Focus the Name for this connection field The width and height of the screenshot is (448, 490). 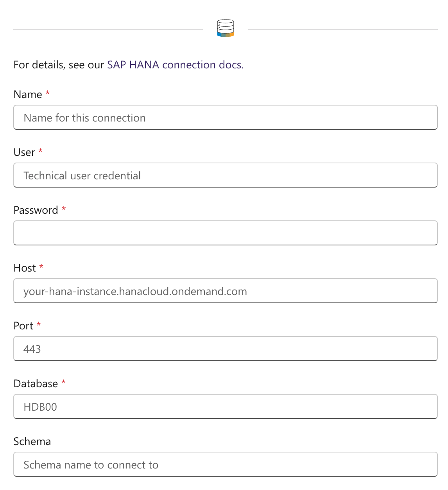tap(225, 118)
